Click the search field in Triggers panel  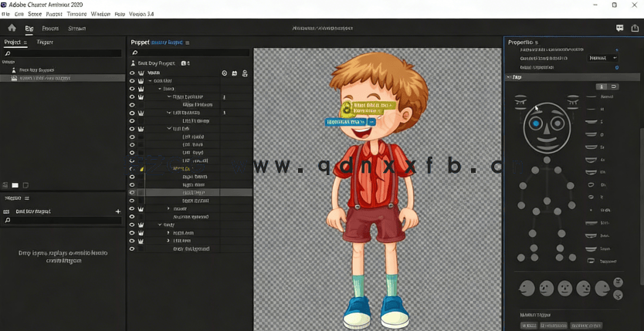[63, 220]
